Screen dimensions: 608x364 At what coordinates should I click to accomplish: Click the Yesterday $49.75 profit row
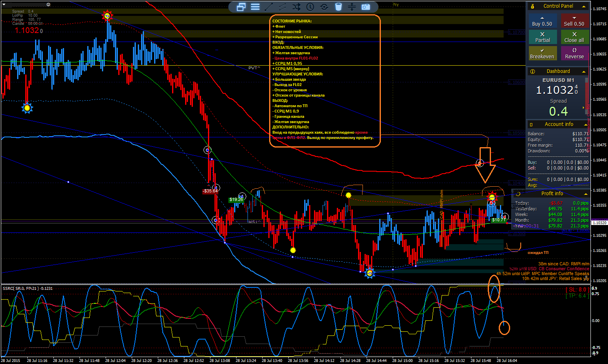pyautogui.click(x=551, y=209)
